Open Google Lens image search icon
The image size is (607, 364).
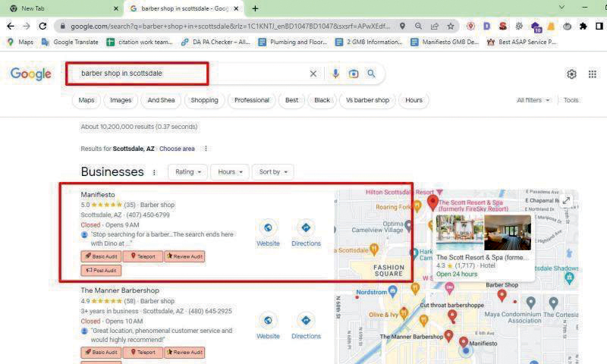coord(354,74)
